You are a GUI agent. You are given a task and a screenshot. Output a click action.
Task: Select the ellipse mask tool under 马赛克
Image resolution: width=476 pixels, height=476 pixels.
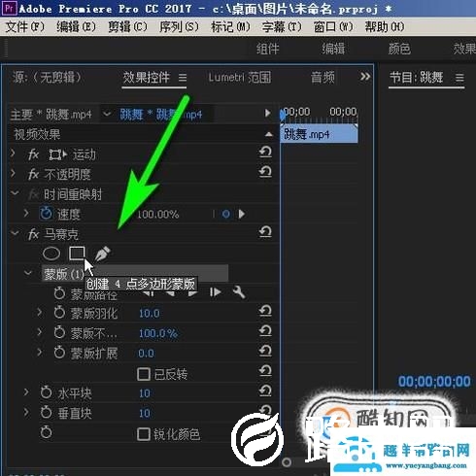[51, 254]
